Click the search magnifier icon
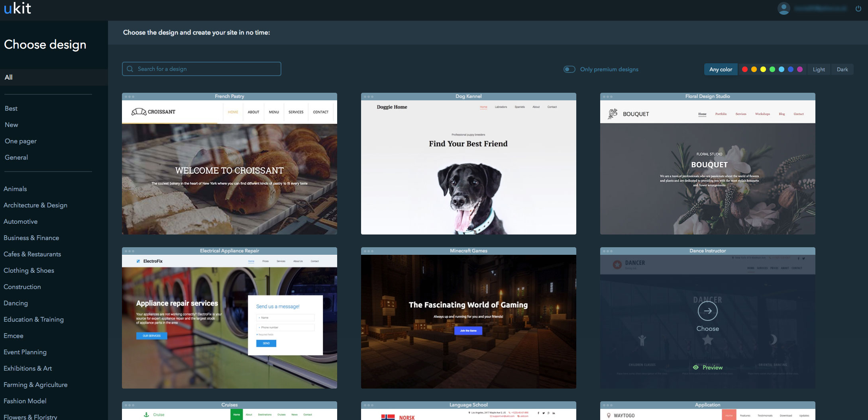 click(x=130, y=69)
